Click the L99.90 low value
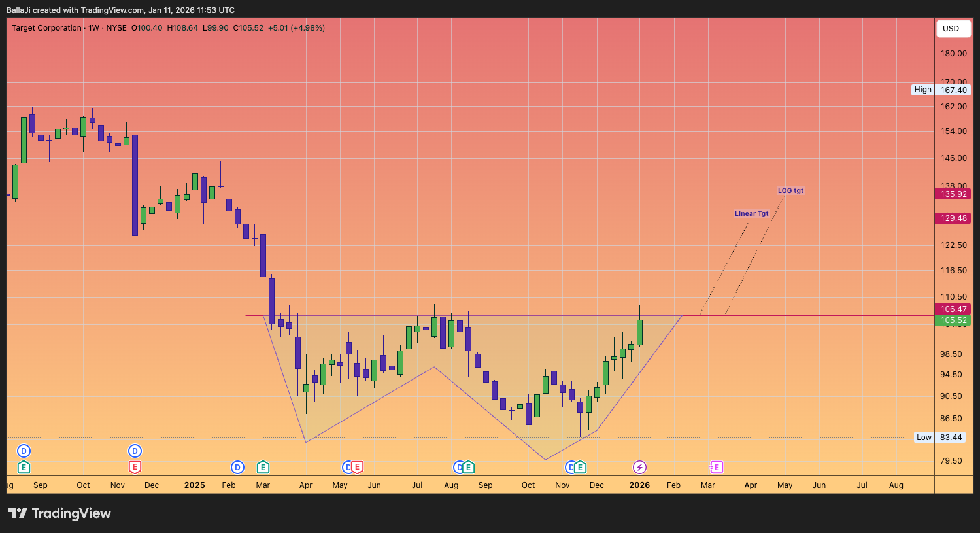This screenshot has width=980, height=533. pos(216,28)
